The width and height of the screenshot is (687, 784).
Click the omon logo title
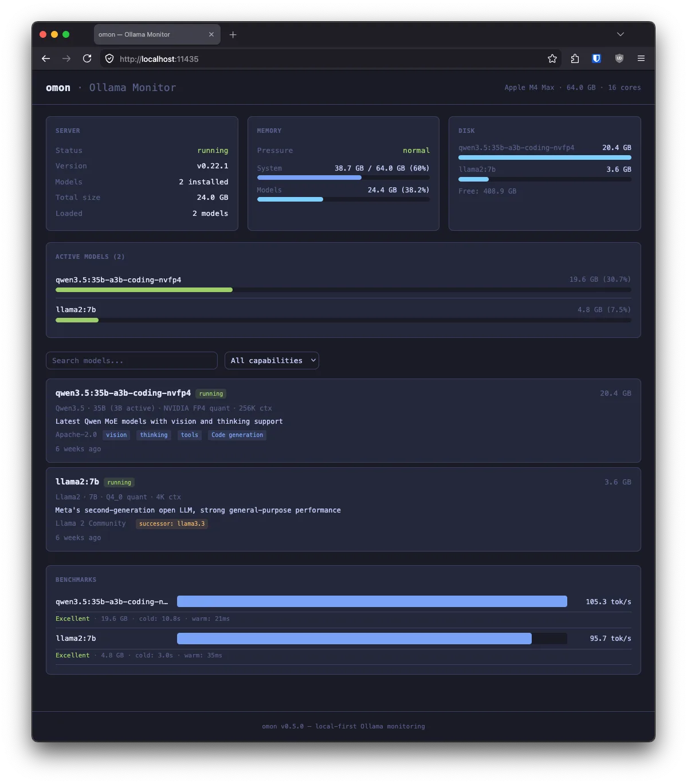click(x=58, y=88)
